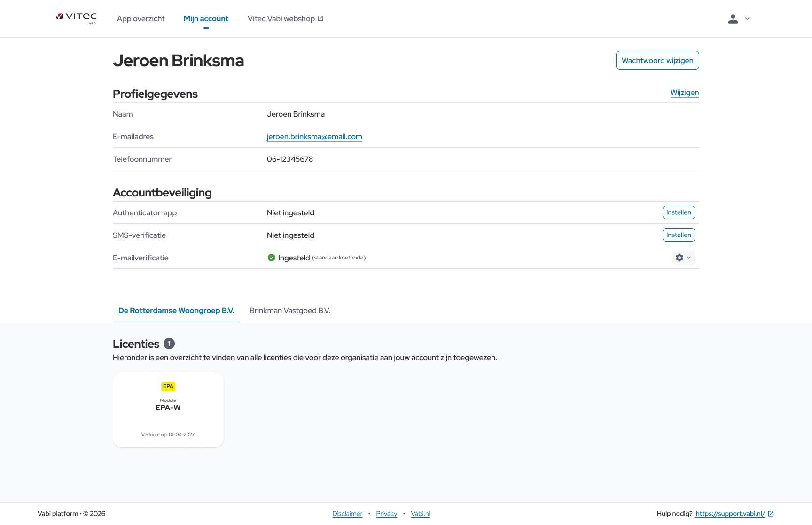Click the E-mailverificatie gear settings icon
Image resolution: width=812 pixels, height=525 pixels.
click(x=679, y=258)
